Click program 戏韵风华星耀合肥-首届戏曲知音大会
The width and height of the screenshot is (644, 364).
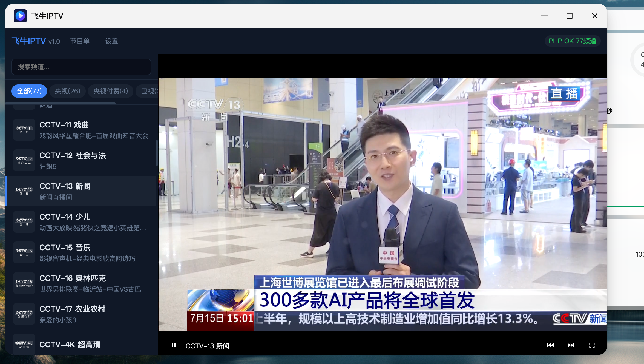click(x=94, y=136)
